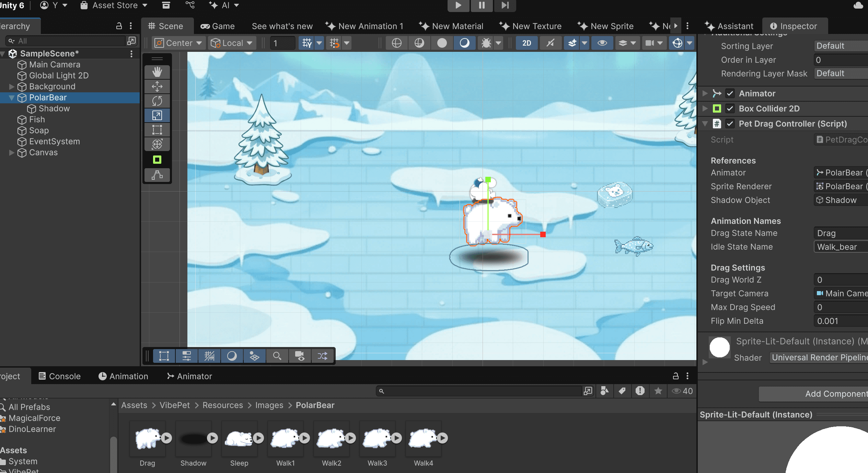The image size is (868, 473).
Task: Expand the Animator component foldout
Action: 705,93
